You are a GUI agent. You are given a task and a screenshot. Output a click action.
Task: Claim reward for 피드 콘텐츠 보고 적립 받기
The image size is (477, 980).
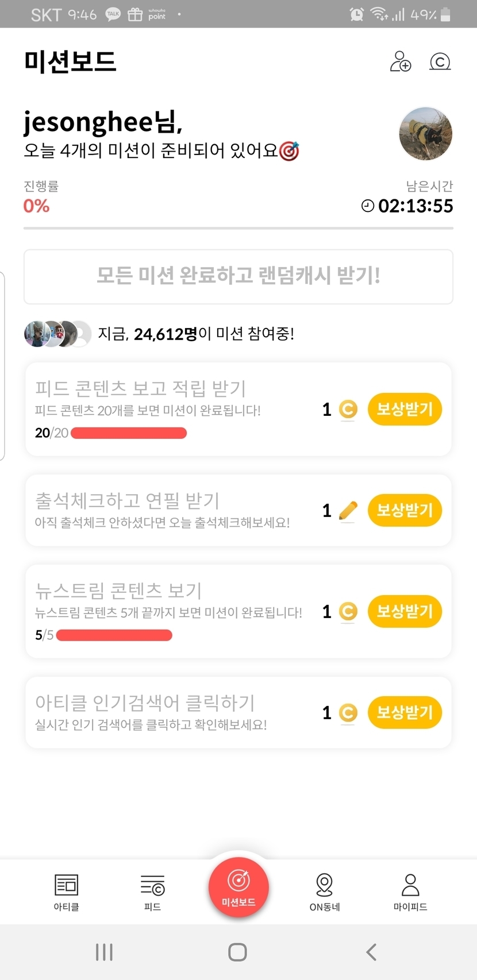[x=405, y=409]
